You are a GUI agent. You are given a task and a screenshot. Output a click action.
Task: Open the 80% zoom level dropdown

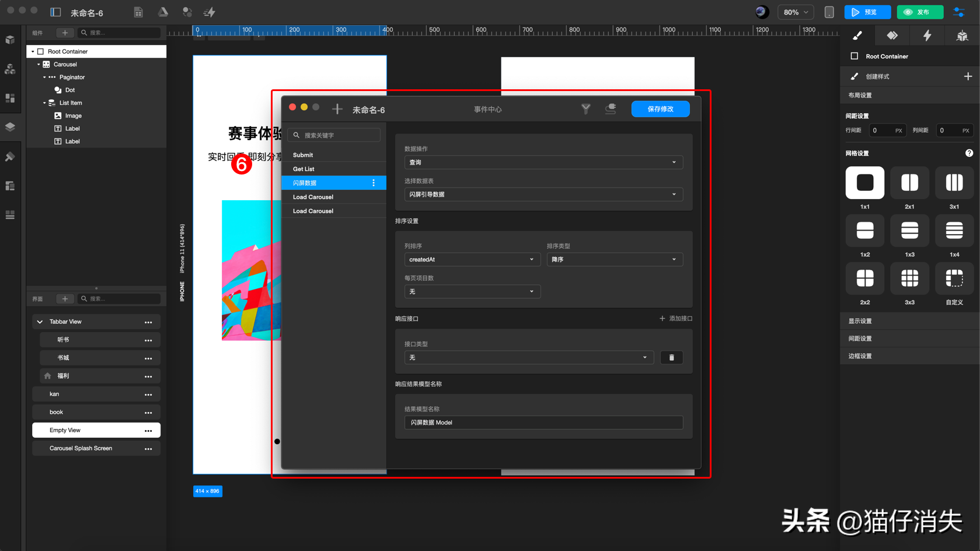coord(796,12)
